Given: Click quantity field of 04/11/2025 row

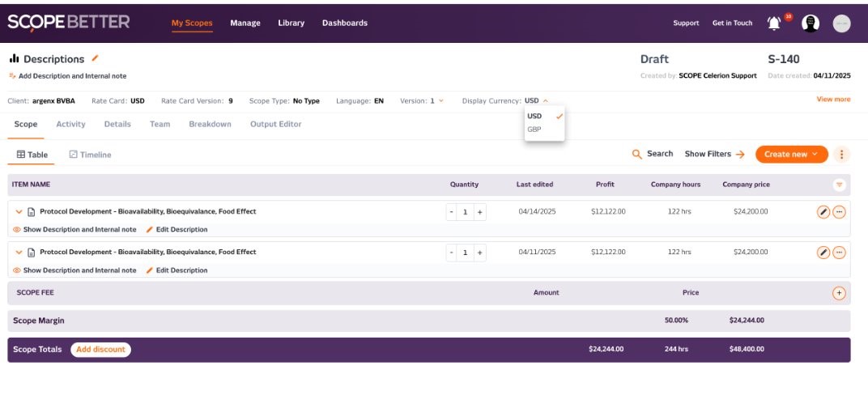Looking at the screenshot, I should tap(466, 253).
